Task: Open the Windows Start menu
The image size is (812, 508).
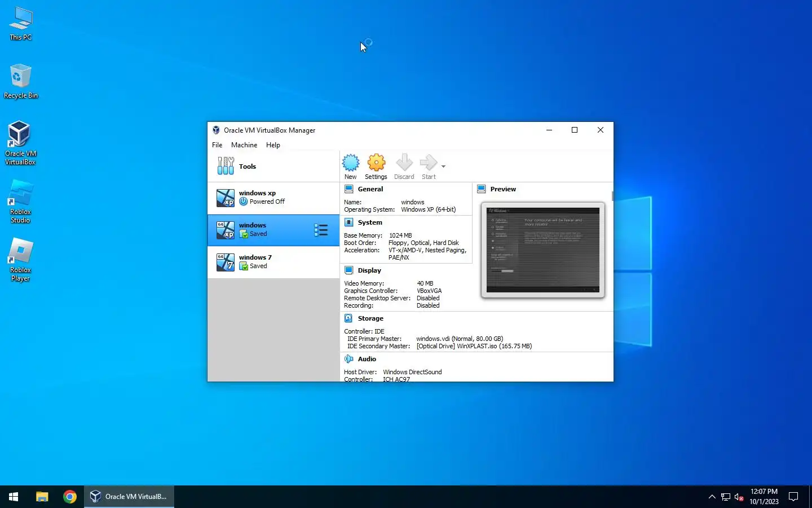Action: click(14, 497)
